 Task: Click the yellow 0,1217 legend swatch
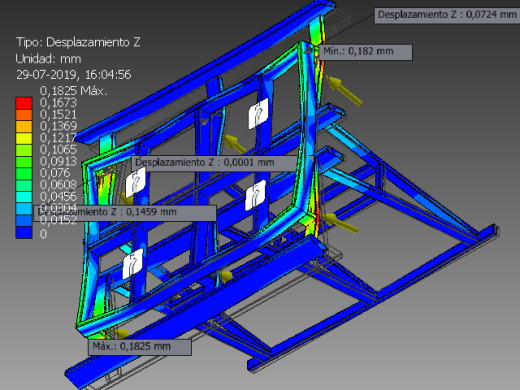[x=24, y=138]
